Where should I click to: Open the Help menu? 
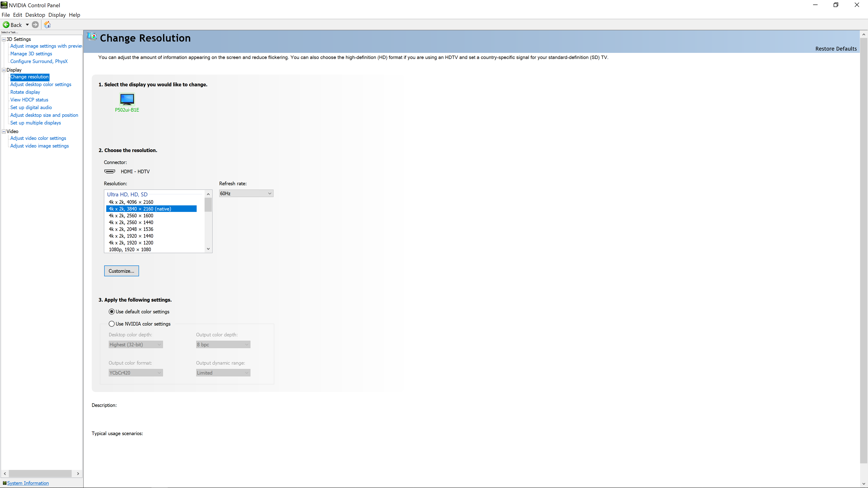point(74,15)
